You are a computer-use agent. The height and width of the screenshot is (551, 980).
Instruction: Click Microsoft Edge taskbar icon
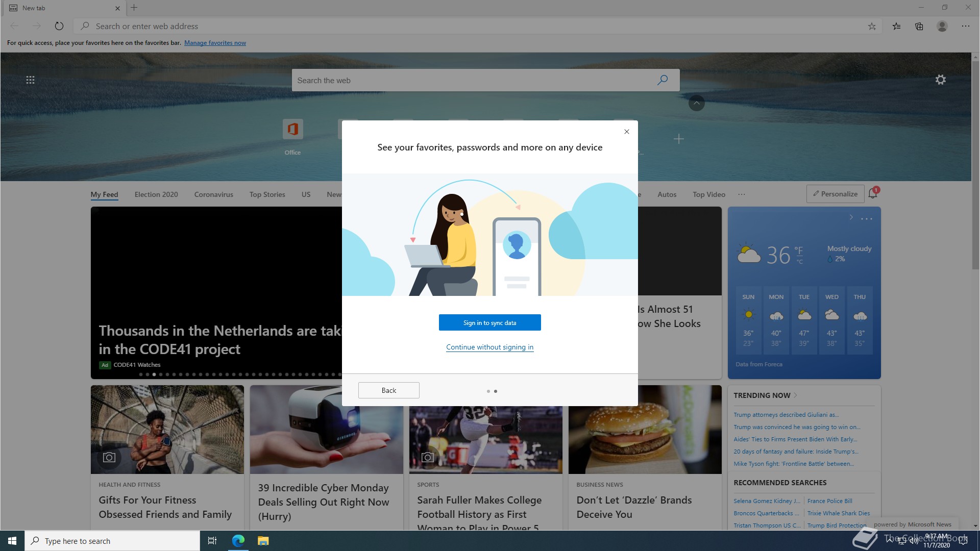point(238,541)
